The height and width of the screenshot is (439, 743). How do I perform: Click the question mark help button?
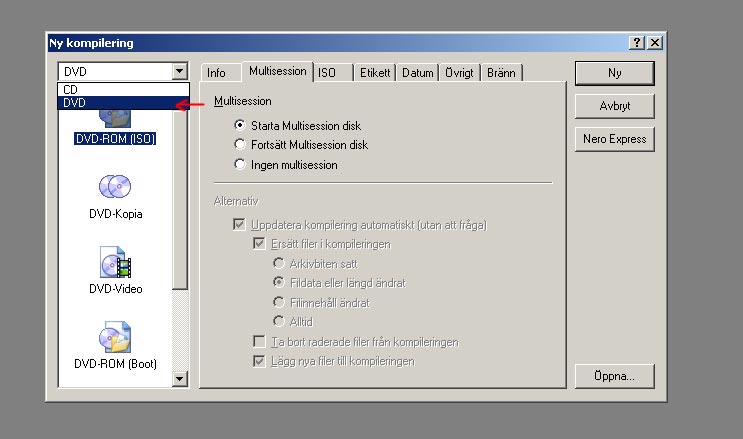[x=637, y=43]
